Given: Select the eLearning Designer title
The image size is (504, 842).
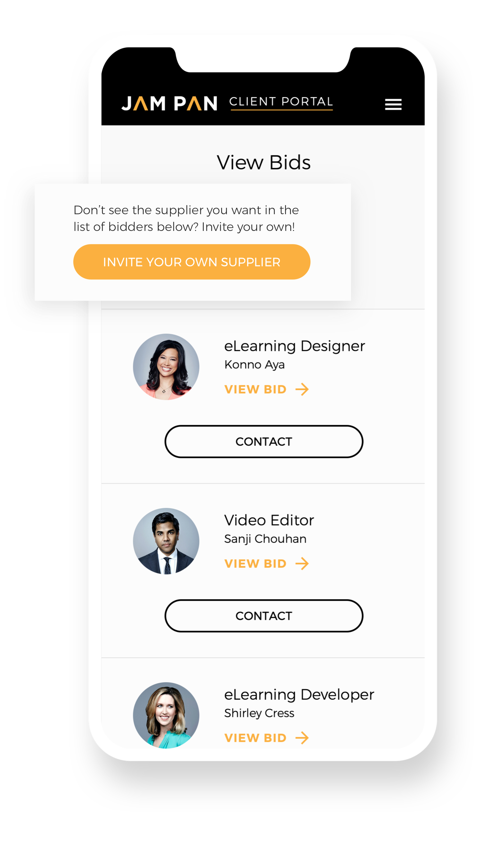Looking at the screenshot, I should (x=294, y=346).
